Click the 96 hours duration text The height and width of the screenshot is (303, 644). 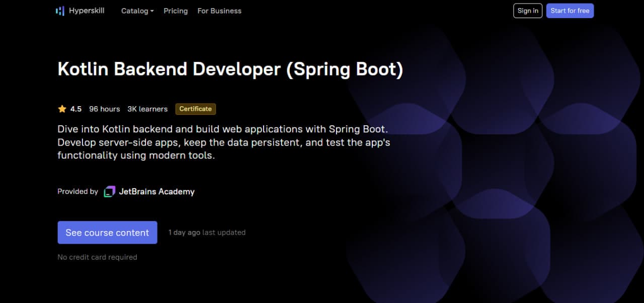[105, 109]
